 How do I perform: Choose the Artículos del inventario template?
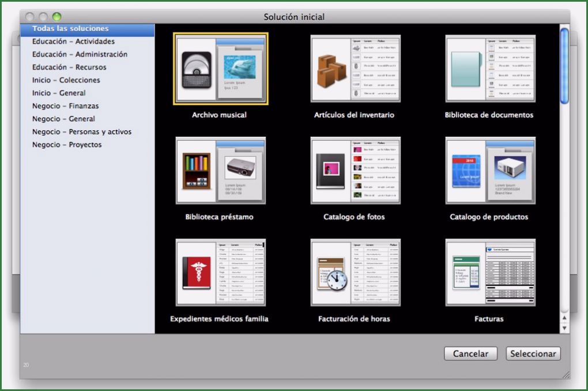click(355, 69)
